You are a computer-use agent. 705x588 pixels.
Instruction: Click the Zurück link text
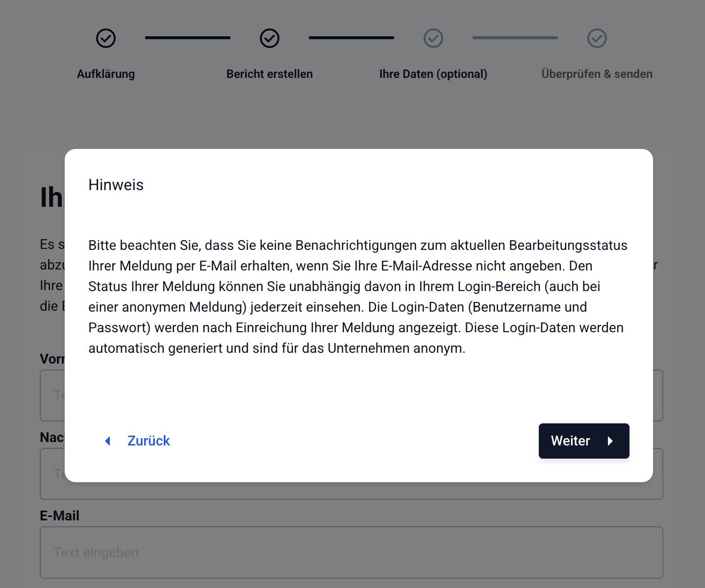pyautogui.click(x=149, y=441)
